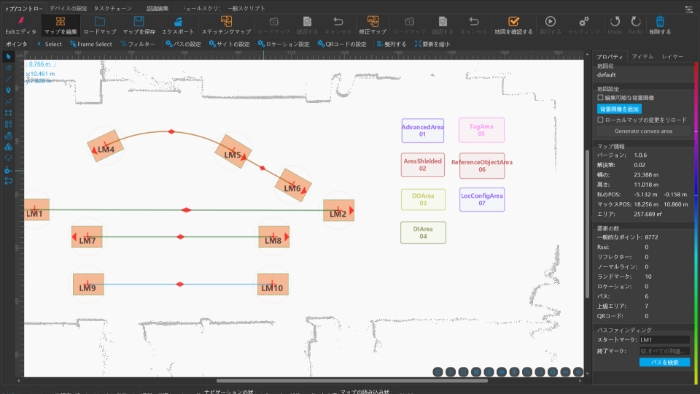This screenshot has height=394, width=700.
Task: Select landmark LM9 on the map
Action: point(88,284)
